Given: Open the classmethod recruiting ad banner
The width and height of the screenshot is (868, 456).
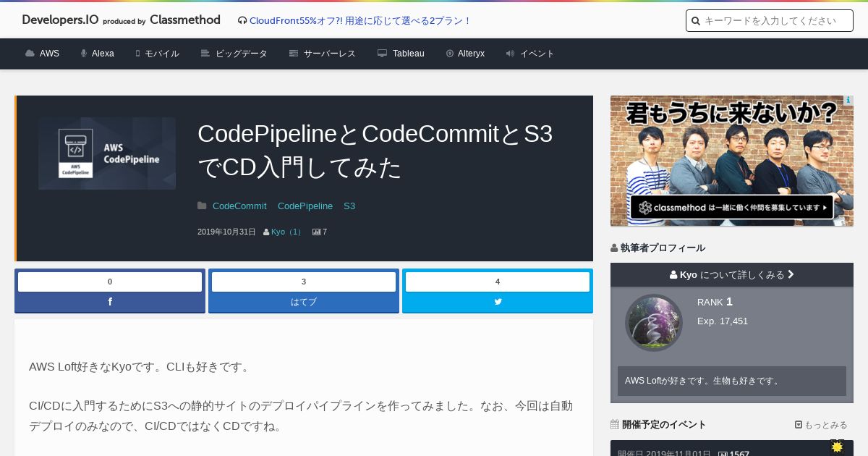Looking at the screenshot, I should click(x=732, y=161).
